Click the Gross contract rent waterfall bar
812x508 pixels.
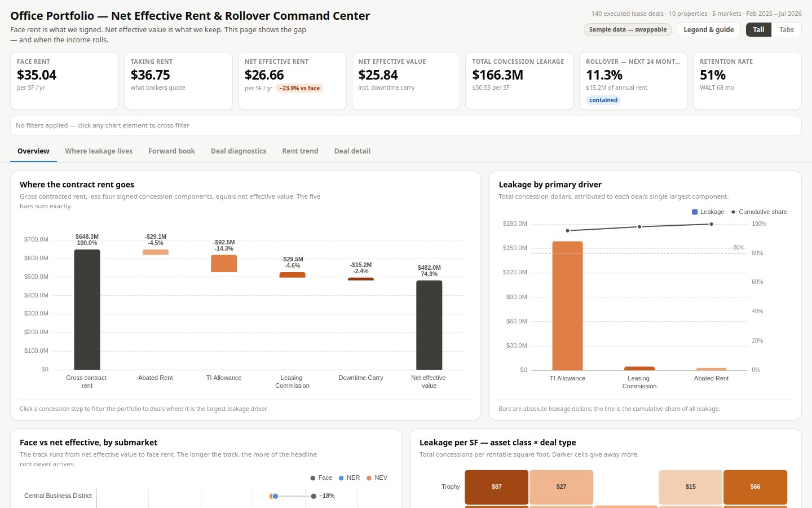pos(87,310)
